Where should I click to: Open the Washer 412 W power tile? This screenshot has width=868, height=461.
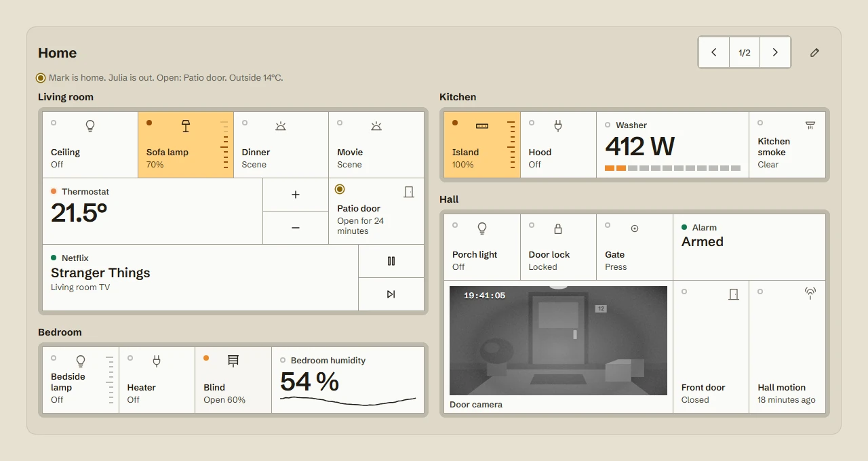[x=673, y=144]
